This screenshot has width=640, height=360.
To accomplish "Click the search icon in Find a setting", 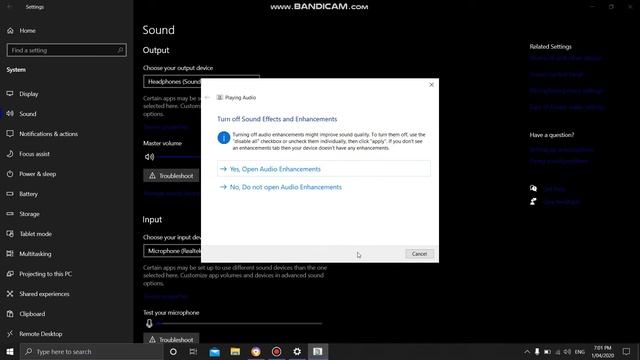I will coord(120,50).
